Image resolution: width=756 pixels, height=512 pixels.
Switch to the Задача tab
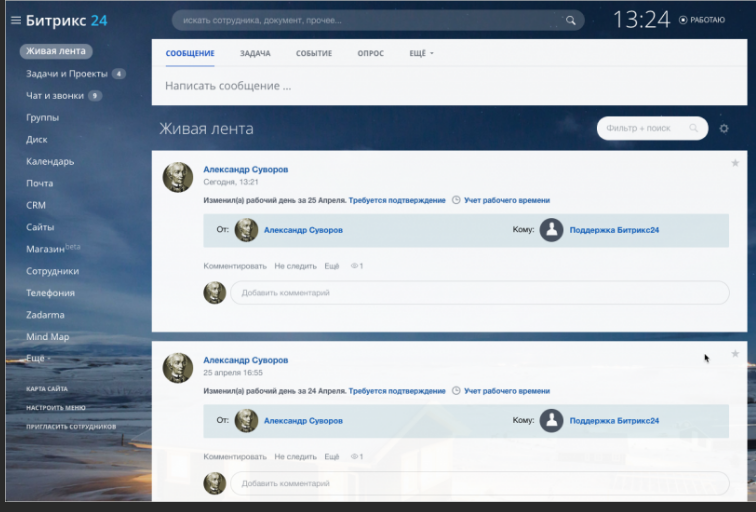pos(255,53)
